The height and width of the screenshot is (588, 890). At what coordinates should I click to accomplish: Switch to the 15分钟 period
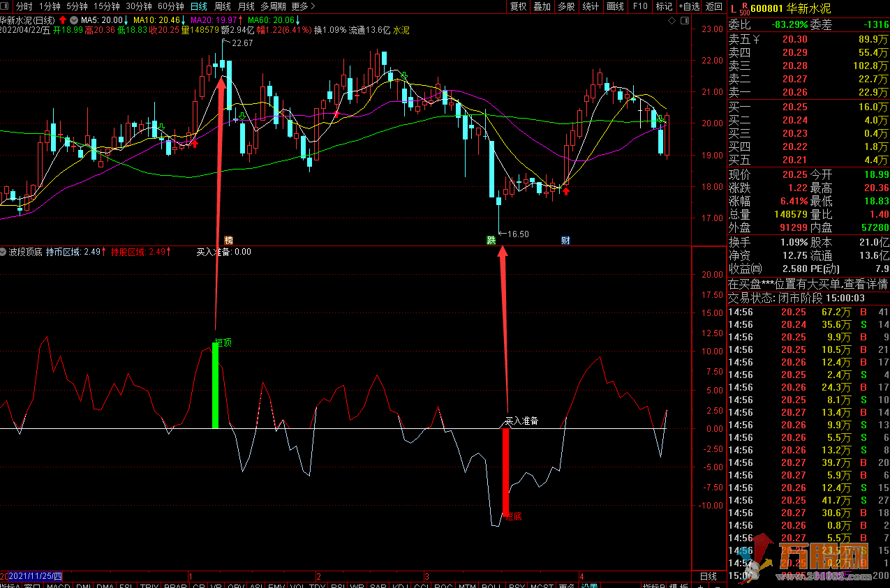[107, 6]
